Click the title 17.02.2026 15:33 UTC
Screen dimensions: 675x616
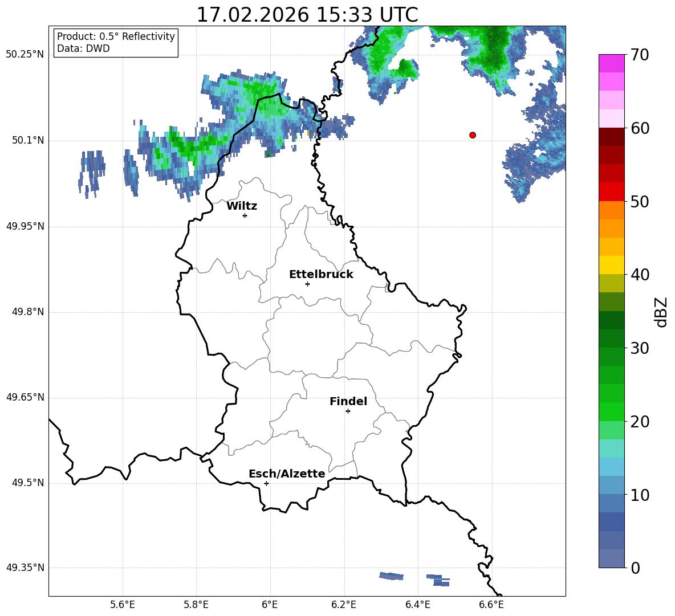tap(307, 15)
